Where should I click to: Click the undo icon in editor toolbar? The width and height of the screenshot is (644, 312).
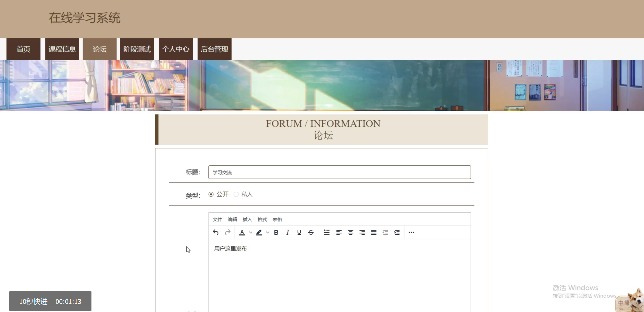[216, 232]
